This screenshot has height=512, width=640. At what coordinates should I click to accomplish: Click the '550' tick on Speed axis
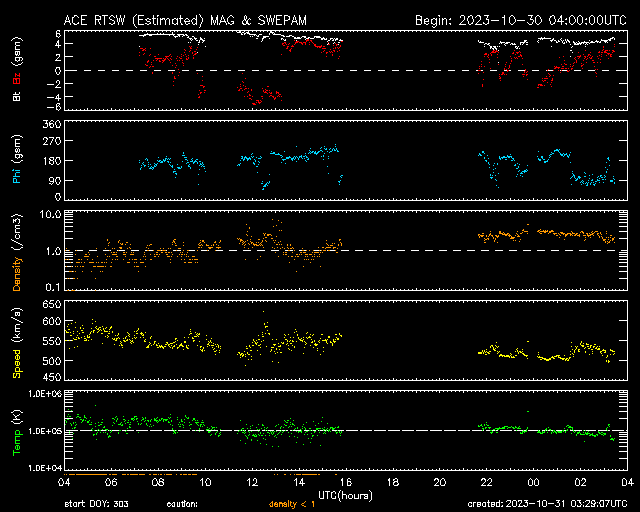(52, 341)
